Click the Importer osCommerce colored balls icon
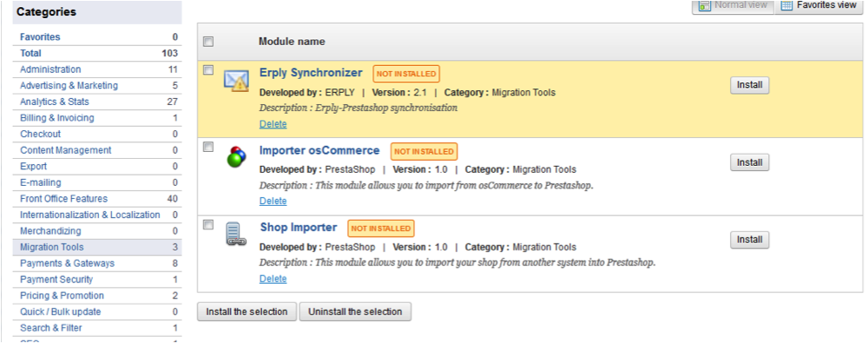 pos(236,157)
